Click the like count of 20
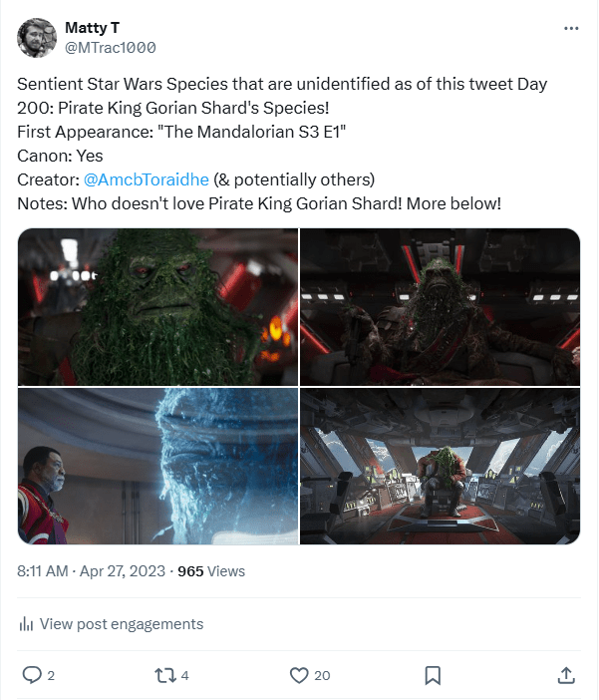The width and height of the screenshot is (599, 700). pos(322,675)
